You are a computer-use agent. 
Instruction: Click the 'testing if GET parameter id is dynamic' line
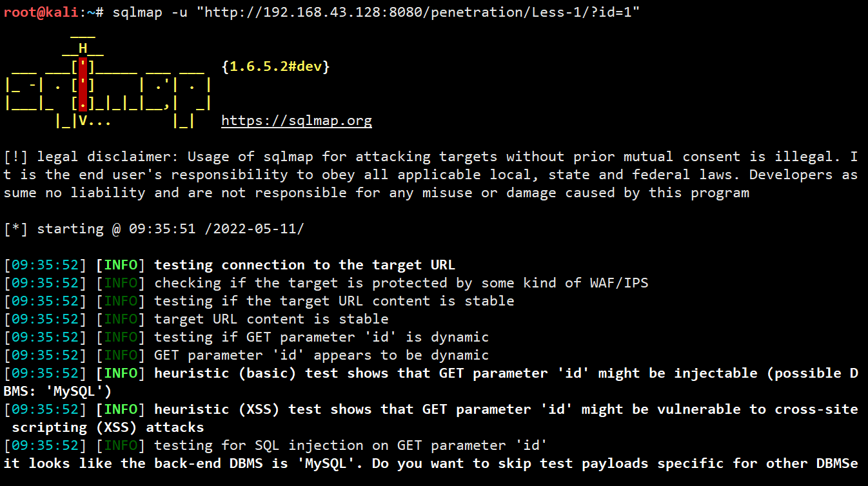point(321,337)
